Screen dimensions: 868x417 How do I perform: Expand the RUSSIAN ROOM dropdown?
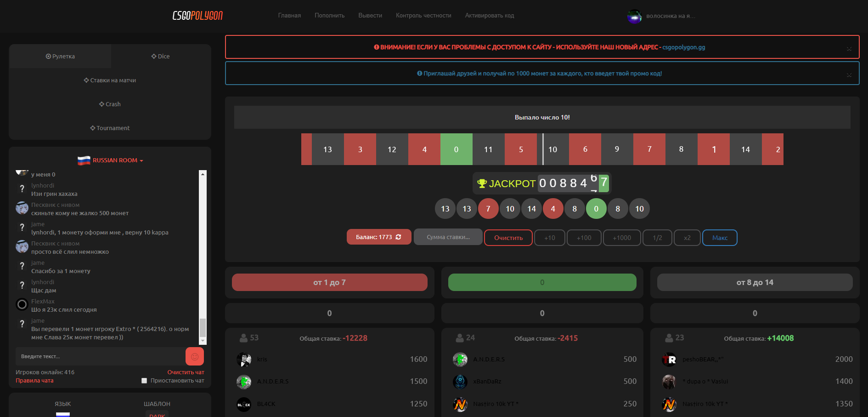(x=118, y=160)
